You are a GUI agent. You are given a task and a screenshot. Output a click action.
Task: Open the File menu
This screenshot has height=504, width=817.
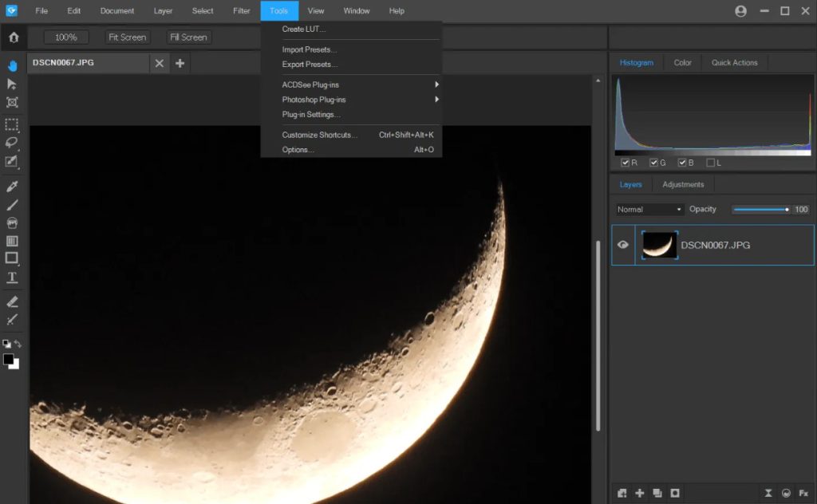(x=41, y=10)
